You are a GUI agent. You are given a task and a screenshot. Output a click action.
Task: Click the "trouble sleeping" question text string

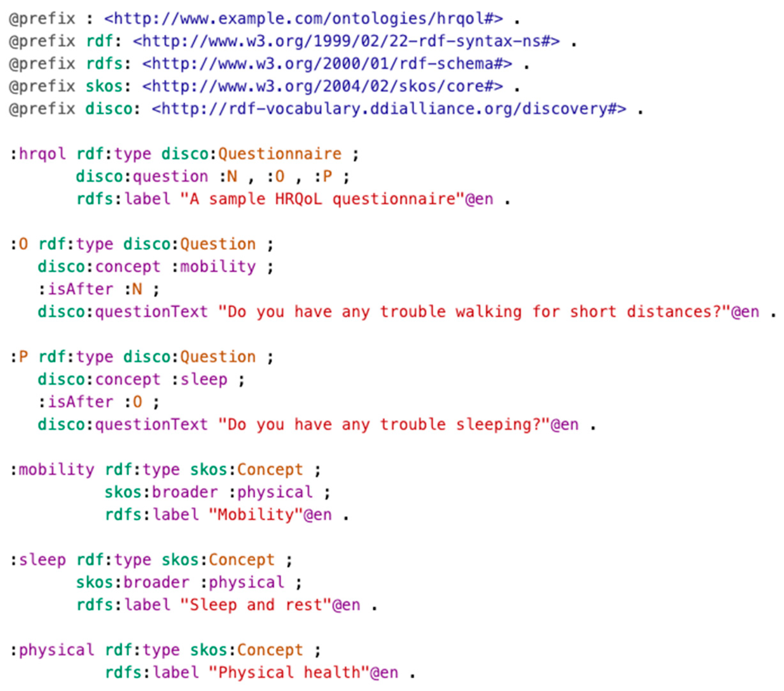tap(398, 425)
